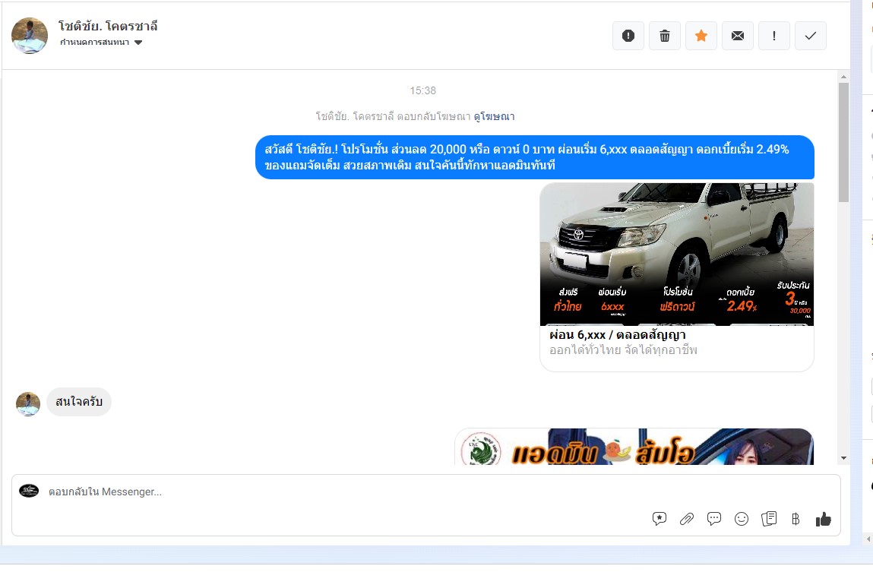
Task: Click page avatar in reply box
Action: click(x=29, y=491)
